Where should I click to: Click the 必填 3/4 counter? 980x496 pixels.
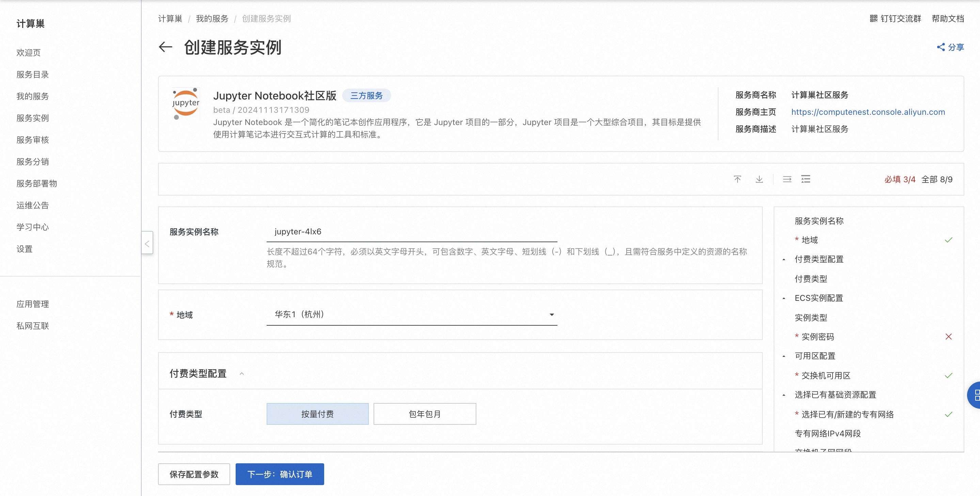pos(900,179)
